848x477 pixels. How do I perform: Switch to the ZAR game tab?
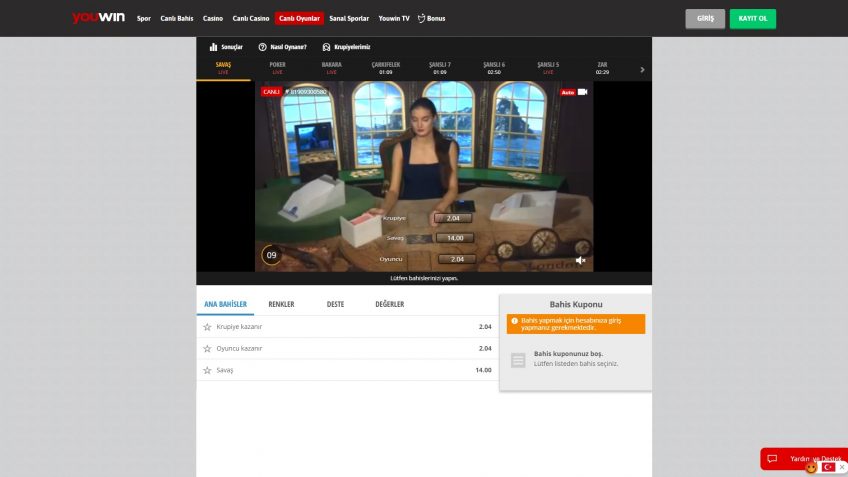pyautogui.click(x=602, y=68)
